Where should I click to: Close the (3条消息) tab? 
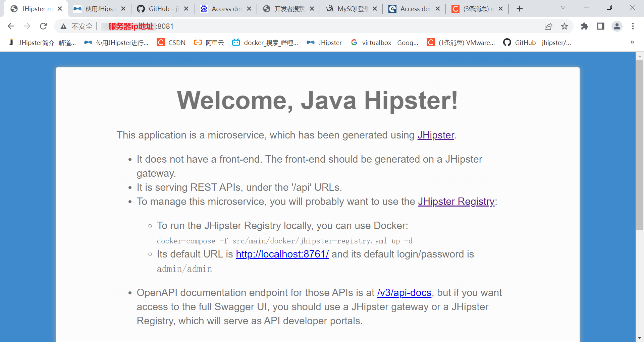point(500,9)
